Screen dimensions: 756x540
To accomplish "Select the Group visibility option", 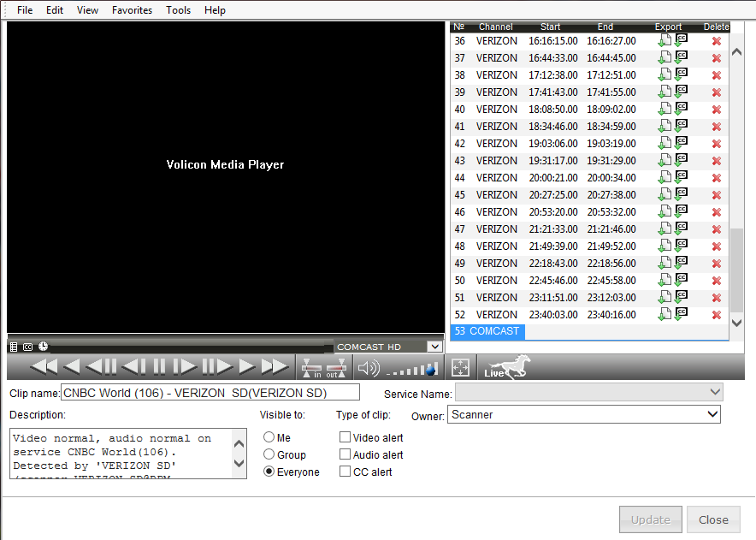I will tap(269, 454).
